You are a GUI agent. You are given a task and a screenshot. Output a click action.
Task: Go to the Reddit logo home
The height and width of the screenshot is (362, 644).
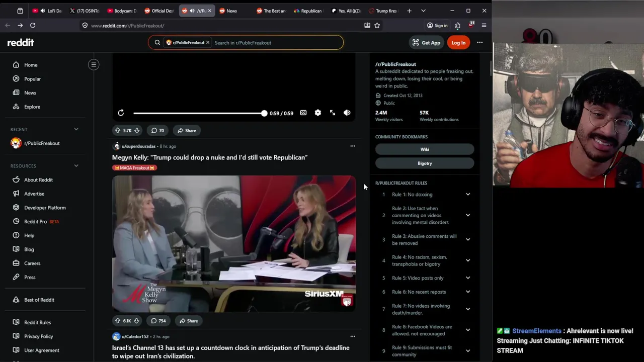(21, 43)
